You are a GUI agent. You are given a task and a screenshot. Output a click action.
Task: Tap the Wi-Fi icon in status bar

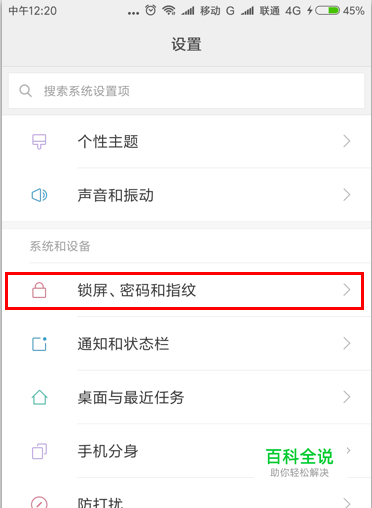[169, 11]
